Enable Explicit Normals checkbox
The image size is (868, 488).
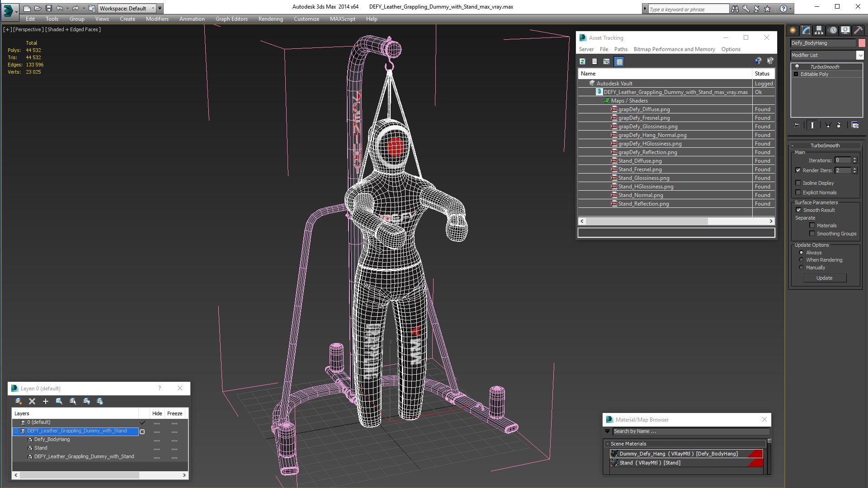tap(798, 192)
